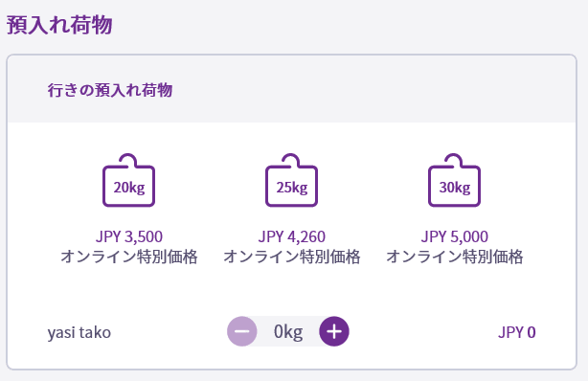Click the 30kg baggage weight icon
Image resolution: width=588 pixels, height=381 pixels.
[x=454, y=180]
